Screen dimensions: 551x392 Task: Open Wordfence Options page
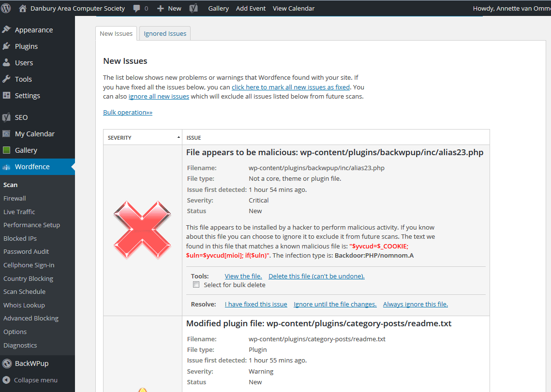pyautogui.click(x=15, y=332)
